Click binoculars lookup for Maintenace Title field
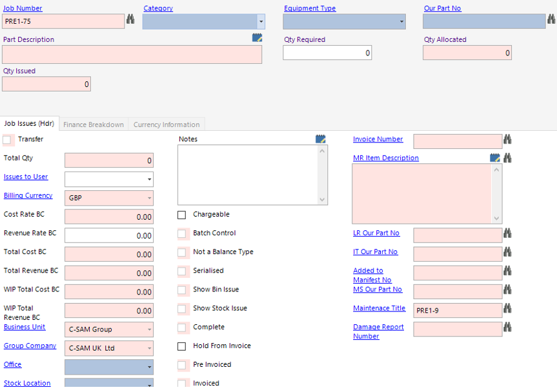The width and height of the screenshot is (557, 392). [x=508, y=308]
